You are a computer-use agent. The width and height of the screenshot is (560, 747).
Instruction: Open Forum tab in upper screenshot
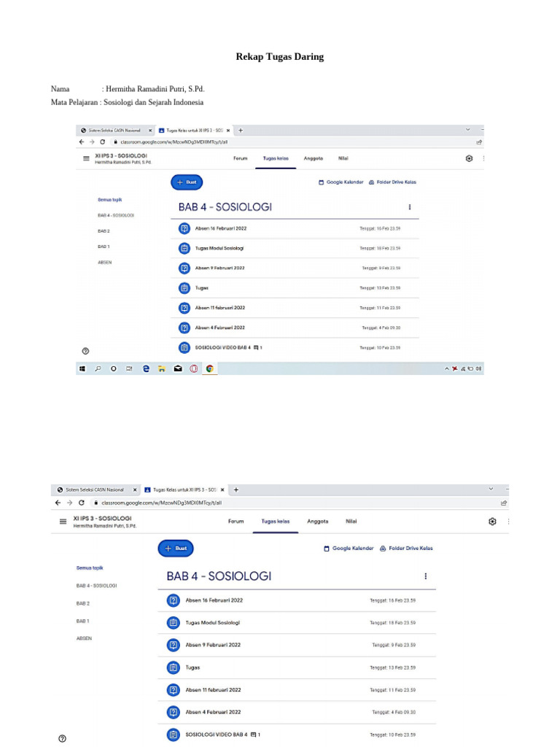pos(241,158)
